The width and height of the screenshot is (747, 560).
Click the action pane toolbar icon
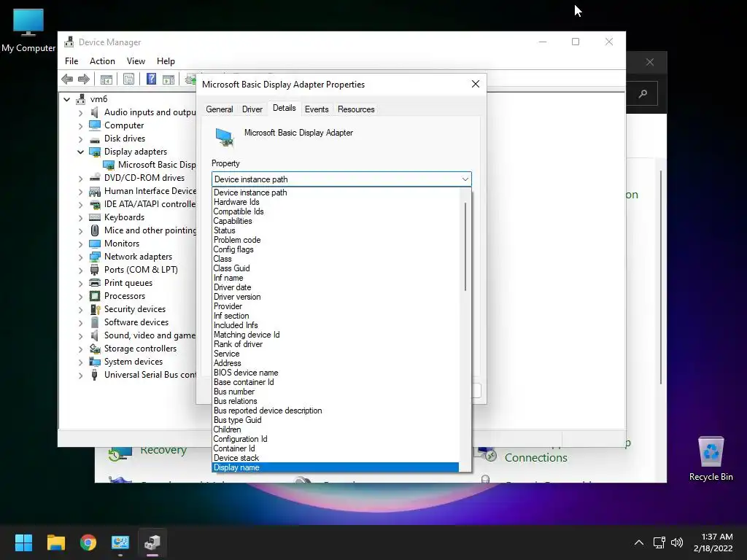(x=169, y=79)
